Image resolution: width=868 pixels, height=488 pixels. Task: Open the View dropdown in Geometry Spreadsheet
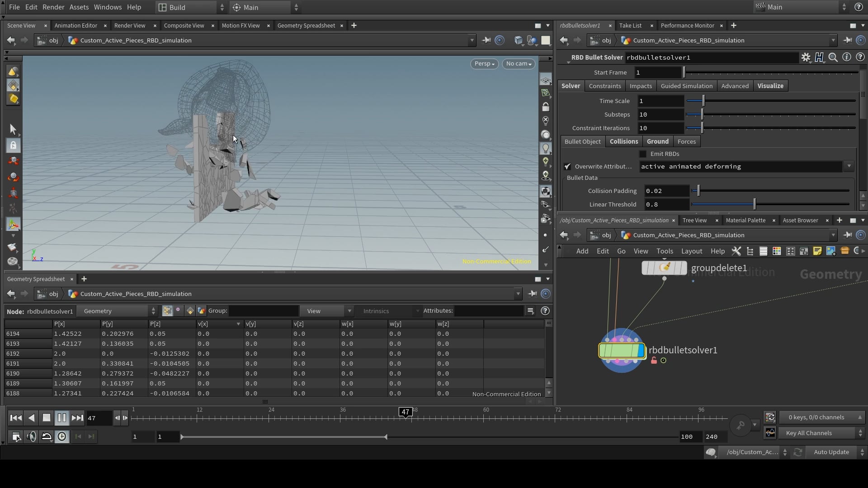point(326,311)
